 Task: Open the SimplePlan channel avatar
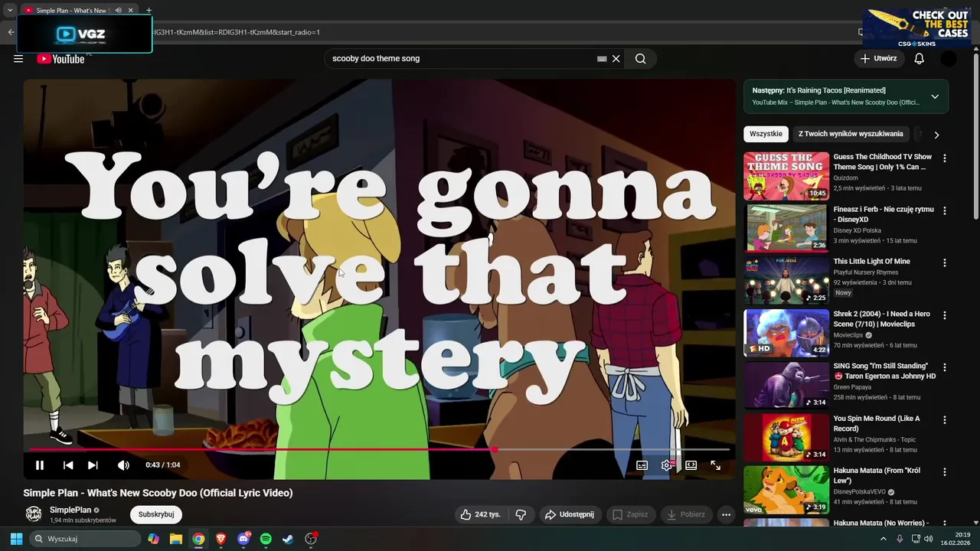pos(34,514)
